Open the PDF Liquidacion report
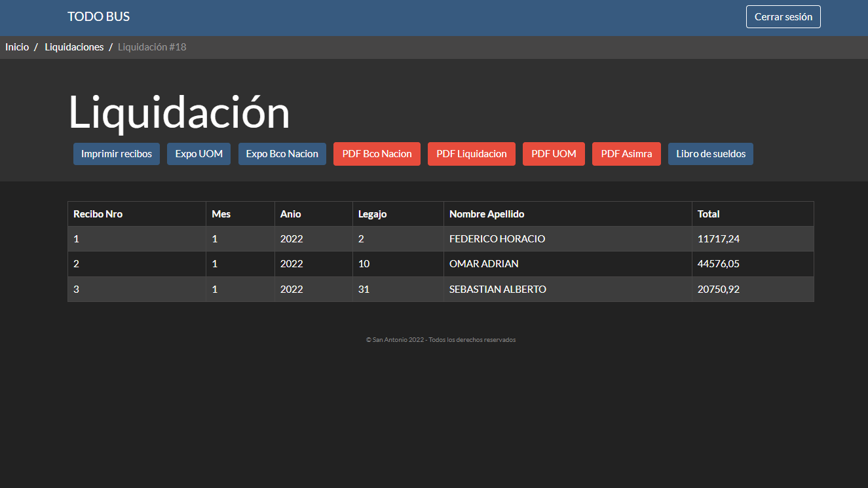 pyautogui.click(x=471, y=154)
